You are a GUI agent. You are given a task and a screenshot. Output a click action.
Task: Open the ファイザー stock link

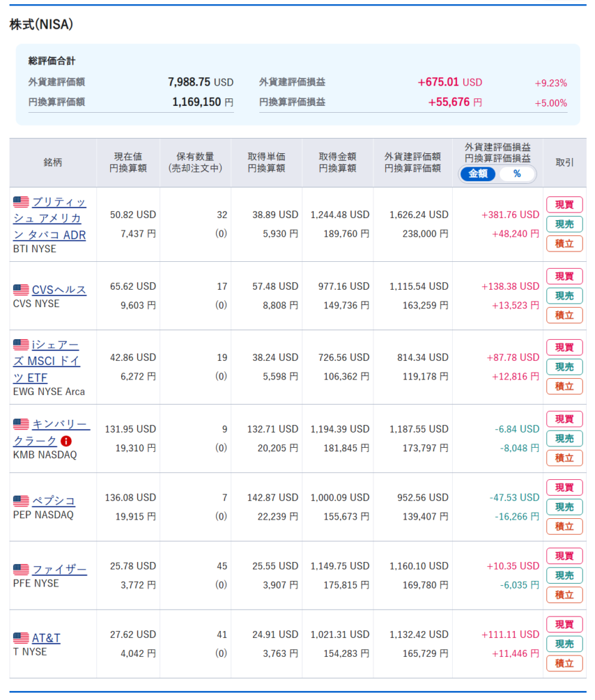point(59,569)
